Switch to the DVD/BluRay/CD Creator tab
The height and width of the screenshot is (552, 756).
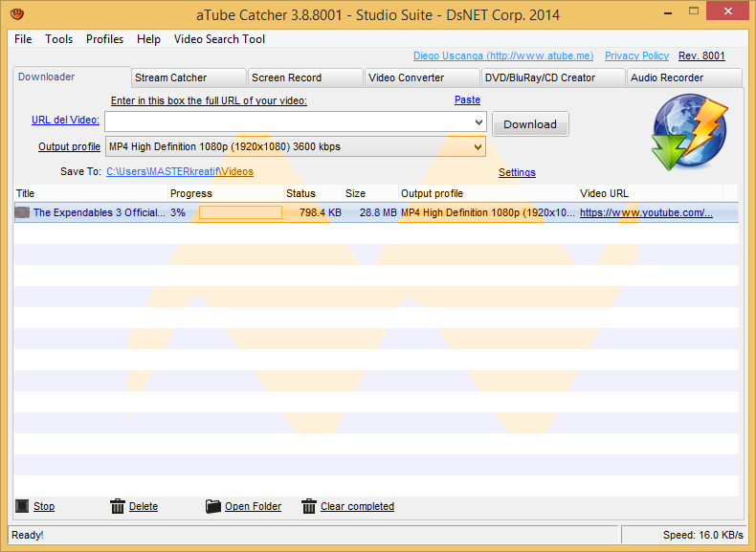[553, 77]
